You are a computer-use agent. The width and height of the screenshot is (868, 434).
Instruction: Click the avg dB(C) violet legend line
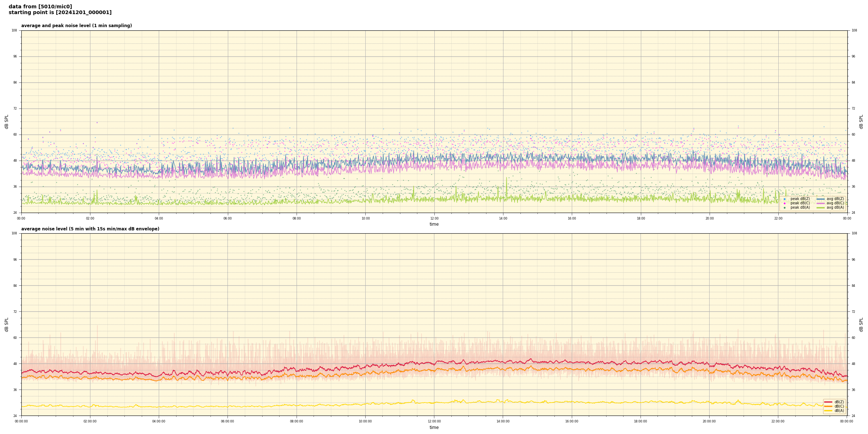(820, 203)
